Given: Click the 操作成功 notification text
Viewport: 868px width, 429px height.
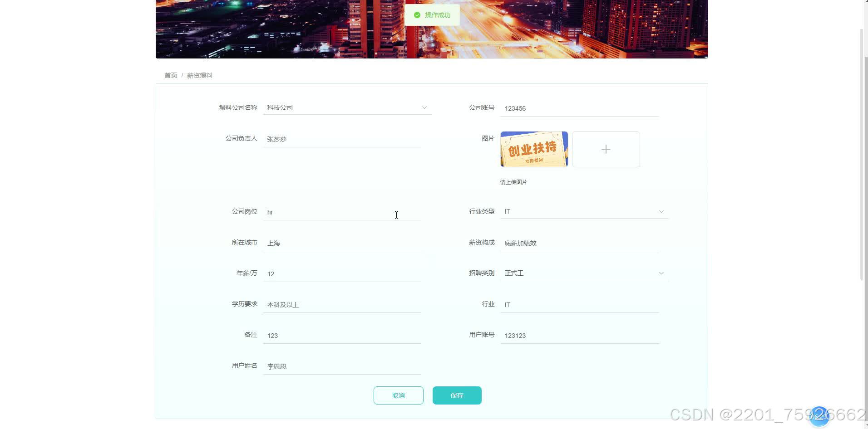Looking at the screenshot, I should (438, 15).
